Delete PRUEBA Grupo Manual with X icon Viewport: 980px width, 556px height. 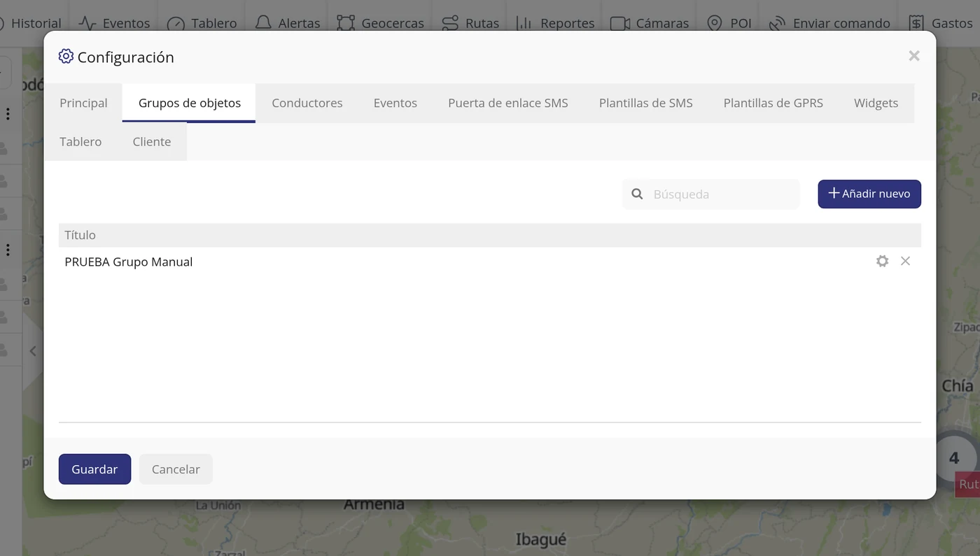tap(905, 261)
